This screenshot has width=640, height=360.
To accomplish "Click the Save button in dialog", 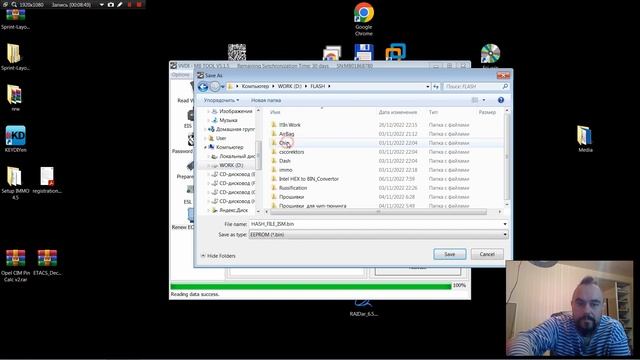I will point(449,254).
